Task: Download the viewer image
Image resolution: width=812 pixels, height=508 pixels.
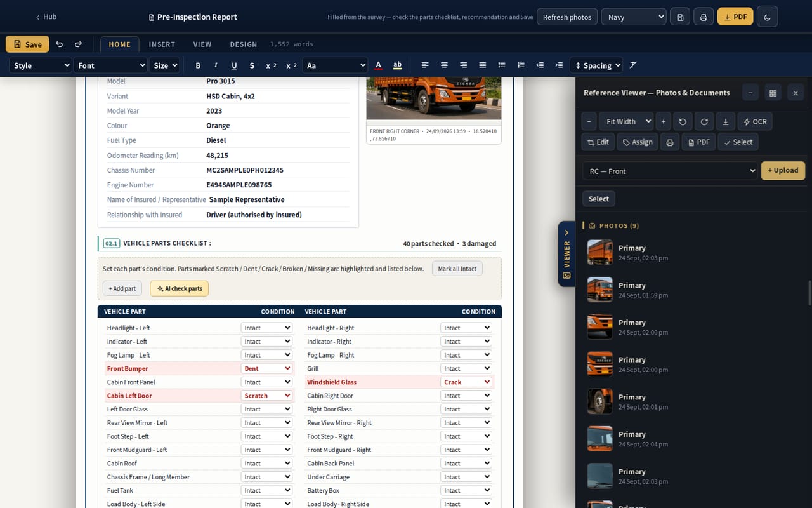Action: click(726, 121)
